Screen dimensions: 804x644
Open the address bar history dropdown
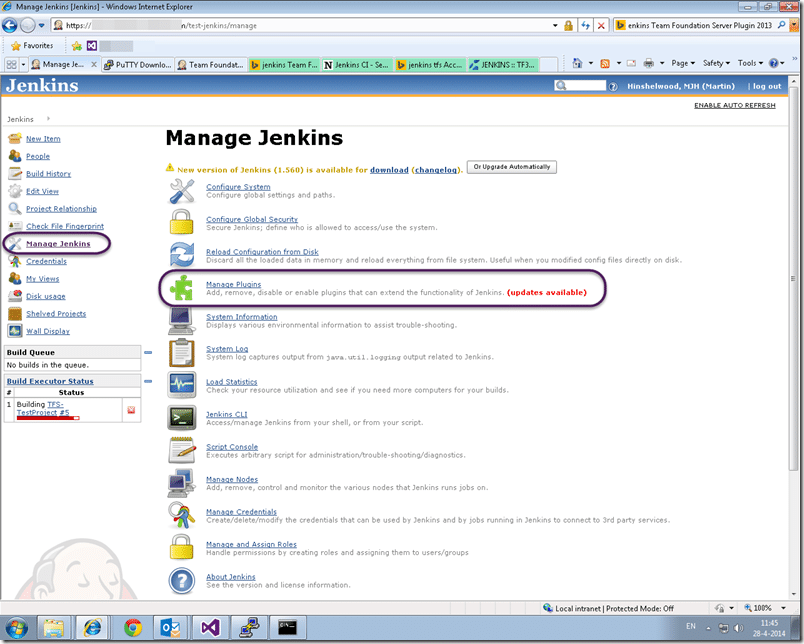tap(555, 25)
